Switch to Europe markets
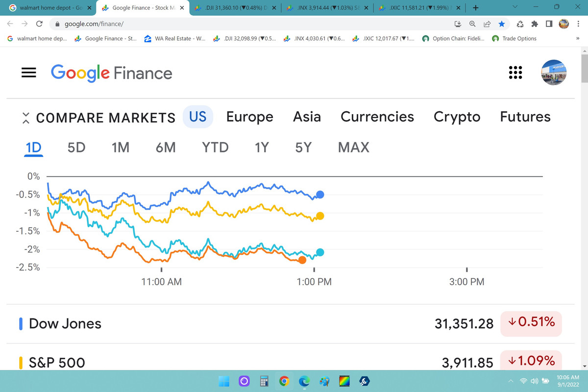Viewport: 588px width, 392px height. click(x=250, y=117)
